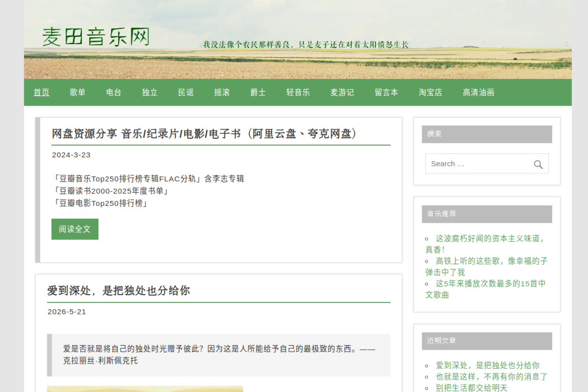
Task: Go to the 电台 page
Action: [114, 92]
